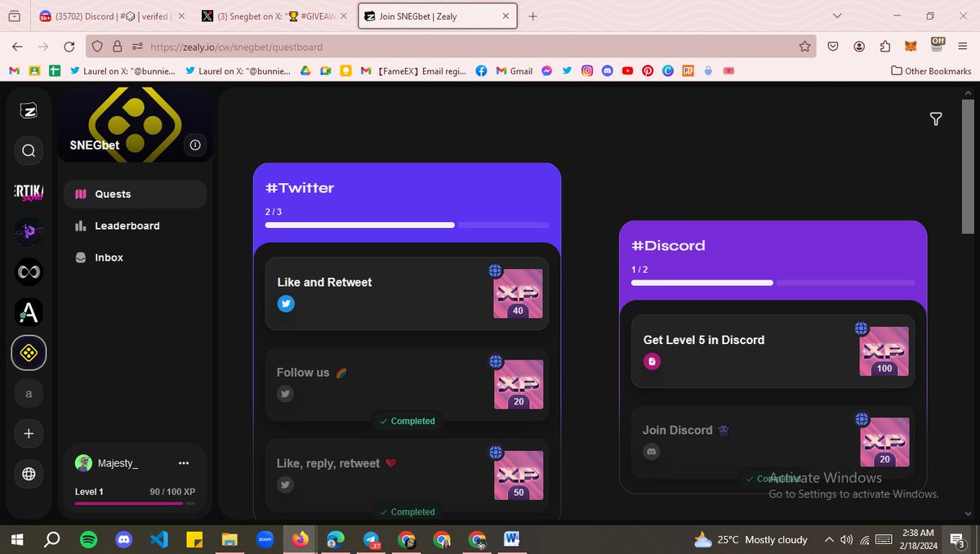Click Majesty_ user avatar
The height and width of the screenshot is (554, 980).
83,463
